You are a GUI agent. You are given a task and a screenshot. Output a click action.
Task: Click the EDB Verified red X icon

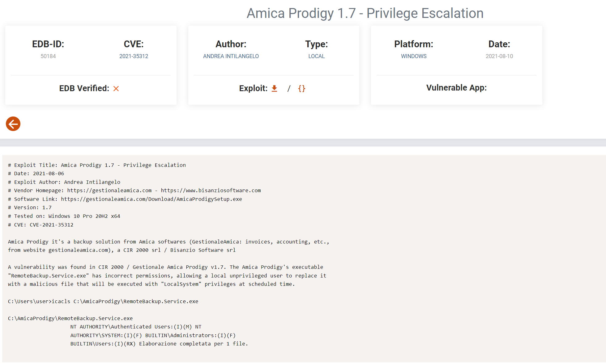116,89
